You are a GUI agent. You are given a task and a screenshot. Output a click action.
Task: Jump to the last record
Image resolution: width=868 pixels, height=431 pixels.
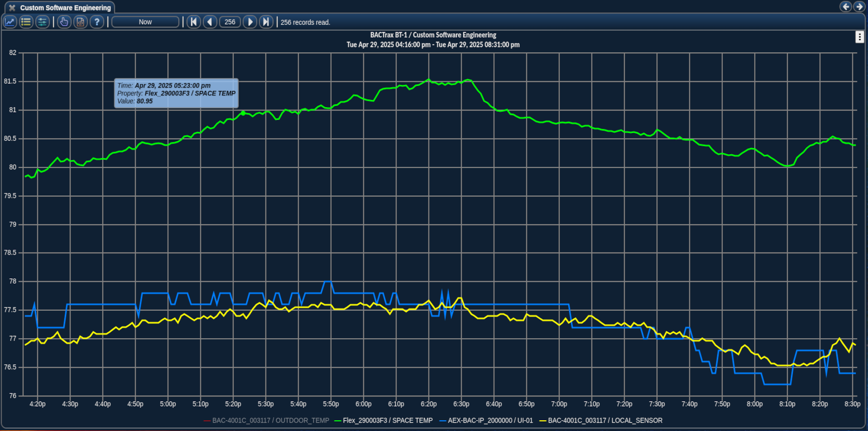click(x=266, y=22)
